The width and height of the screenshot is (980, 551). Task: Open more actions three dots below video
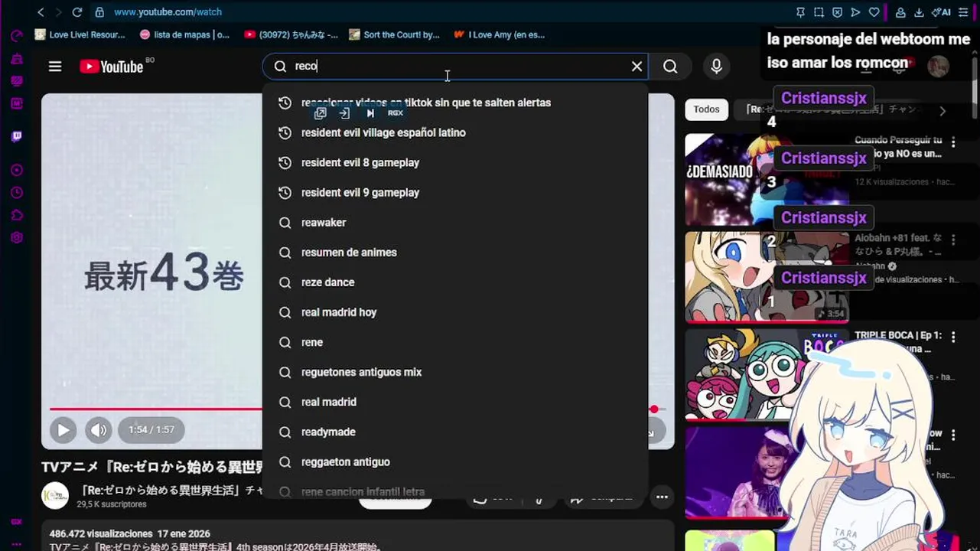point(662,497)
